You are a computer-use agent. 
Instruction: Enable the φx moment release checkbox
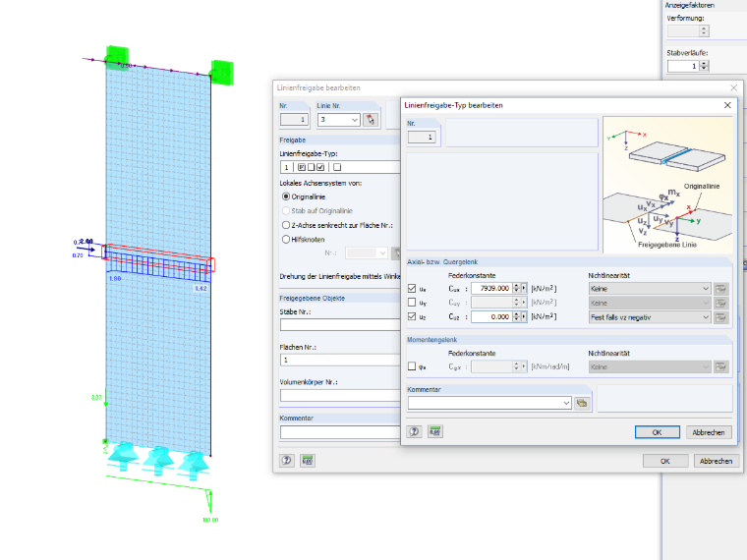[412, 366]
